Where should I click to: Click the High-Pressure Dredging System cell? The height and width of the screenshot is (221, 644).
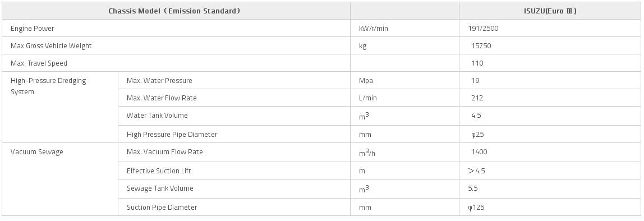click(x=60, y=107)
